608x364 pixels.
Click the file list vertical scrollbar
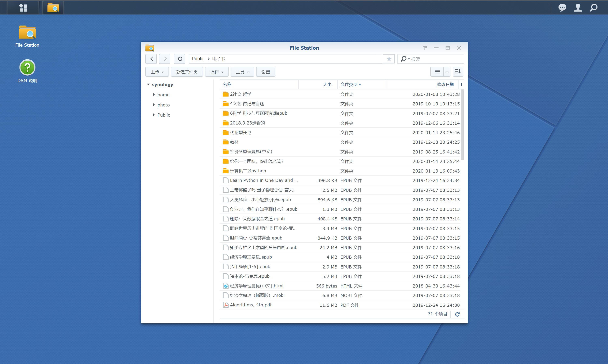pyautogui.click(x=462, y=125)
